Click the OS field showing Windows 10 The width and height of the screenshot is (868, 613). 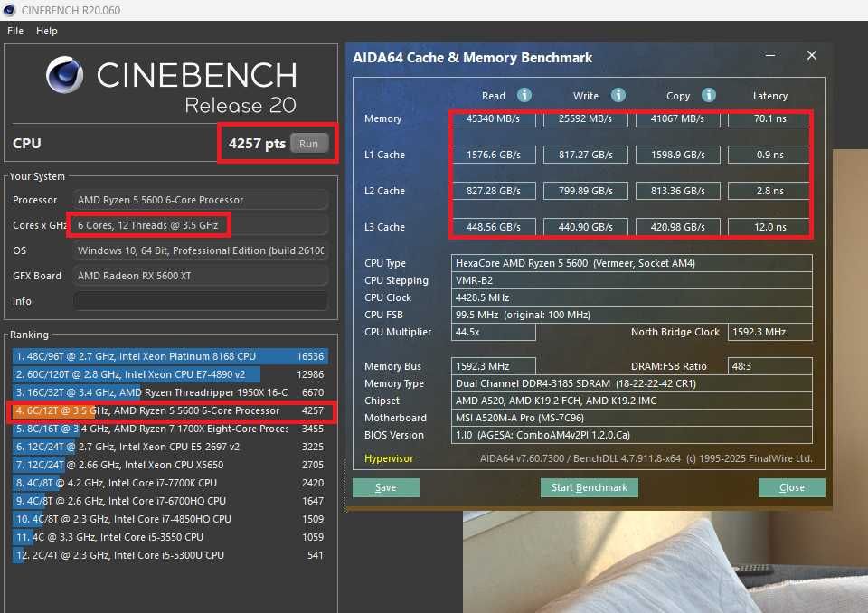(x=201, y=250)
